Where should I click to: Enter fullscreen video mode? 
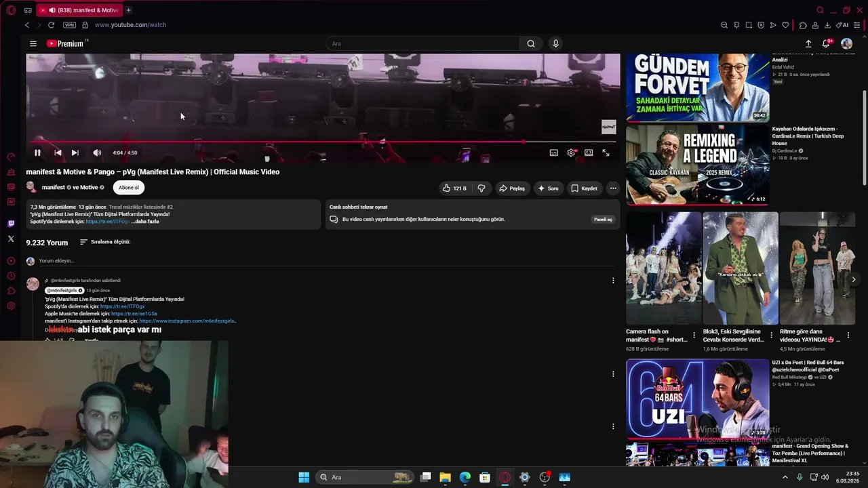pos(606,152)
